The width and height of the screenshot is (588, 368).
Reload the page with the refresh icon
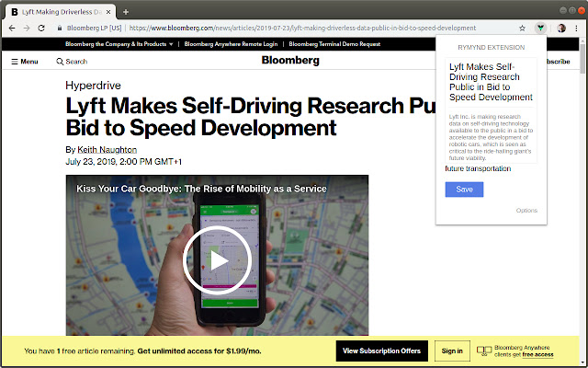coord(41,29)
